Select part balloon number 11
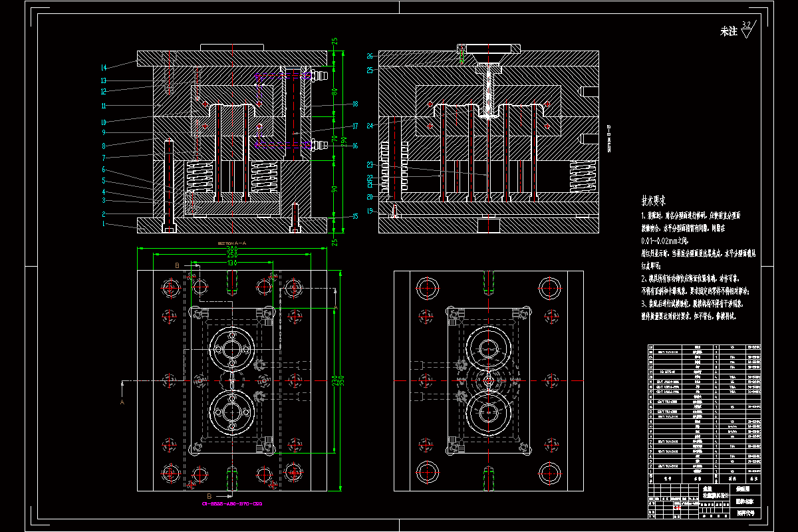Viewport: 798px width, 532px height. 104,106
